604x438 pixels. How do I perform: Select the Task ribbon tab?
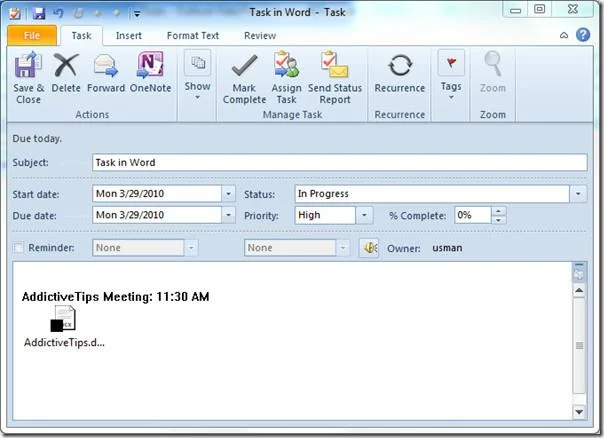[81, 36]
